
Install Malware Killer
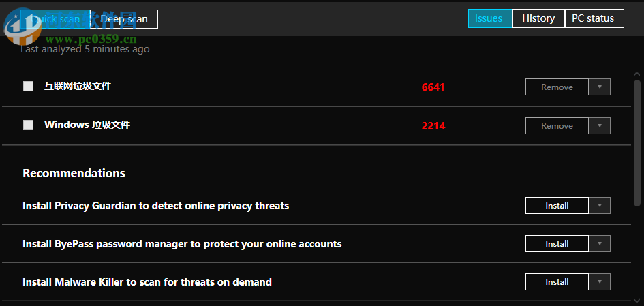(x=557, y=282)
